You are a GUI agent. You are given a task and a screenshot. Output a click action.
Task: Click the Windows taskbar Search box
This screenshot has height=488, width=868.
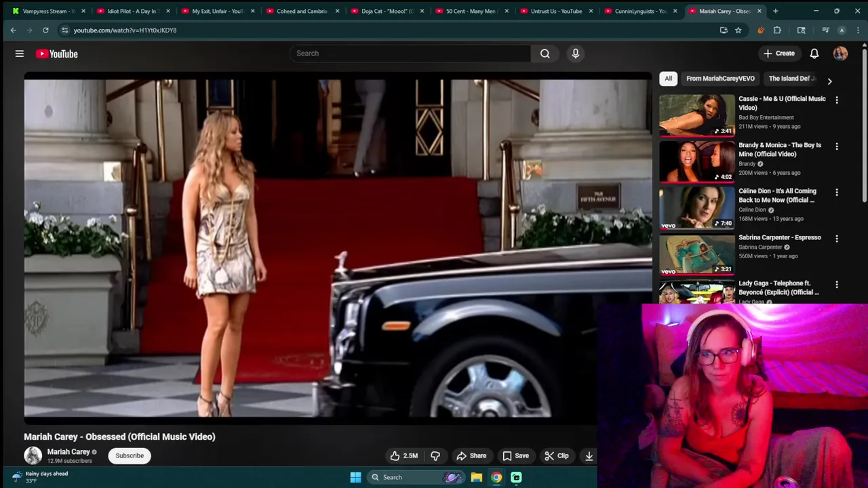[x=416, y=477]
